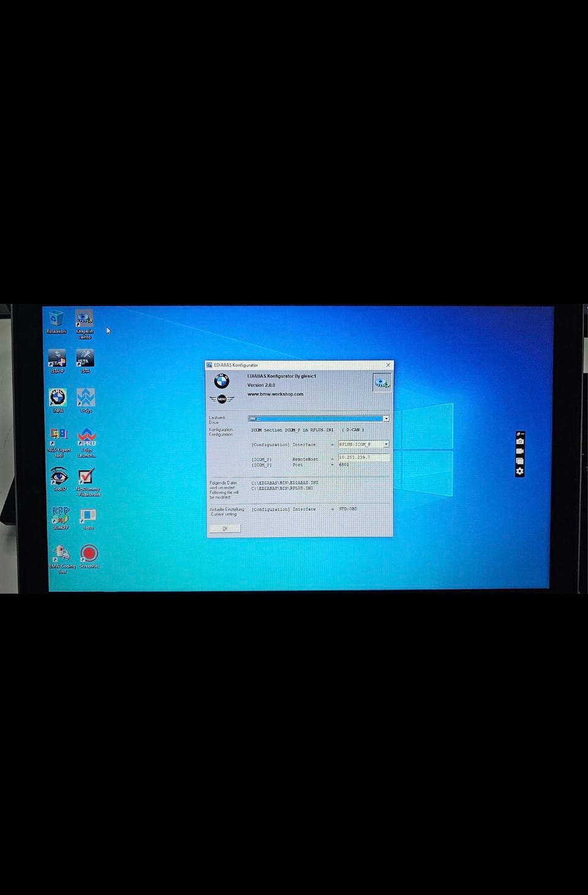
Task: Click the ScreenRec widget top link icon
Action: pyautogui.click(x=519, y=434)
